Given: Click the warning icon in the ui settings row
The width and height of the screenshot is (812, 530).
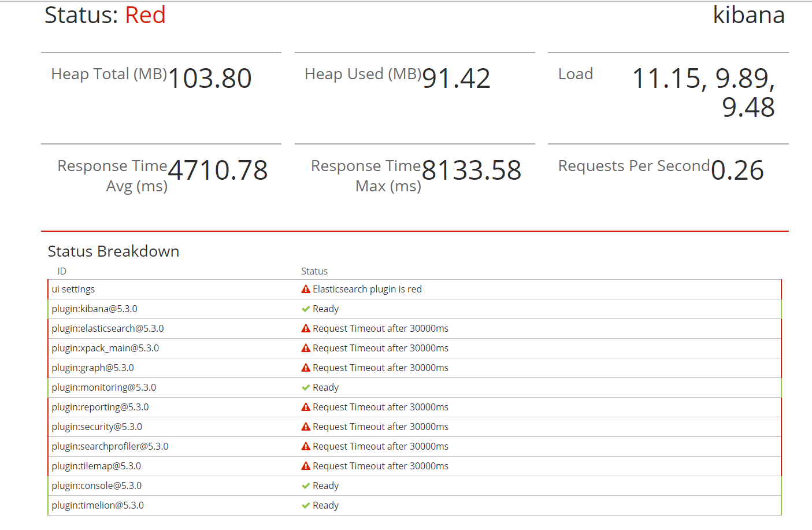Looking at the screenshot, I should click(x=306, y=289).
